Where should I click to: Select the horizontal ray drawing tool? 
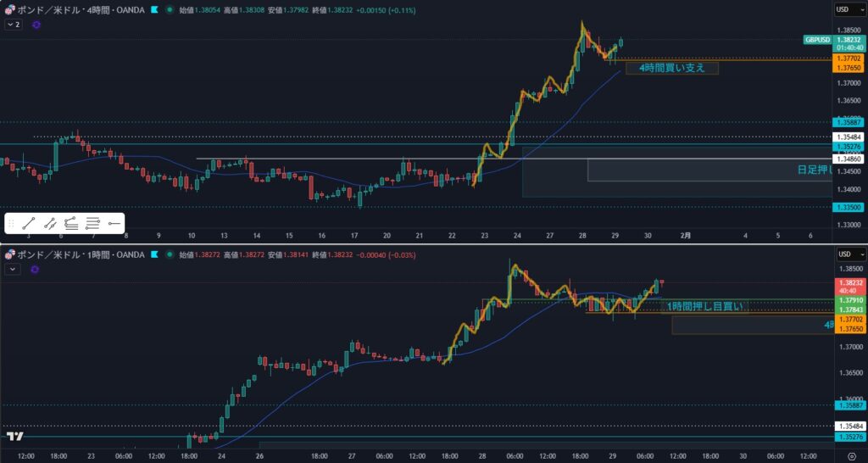(114, 224)
